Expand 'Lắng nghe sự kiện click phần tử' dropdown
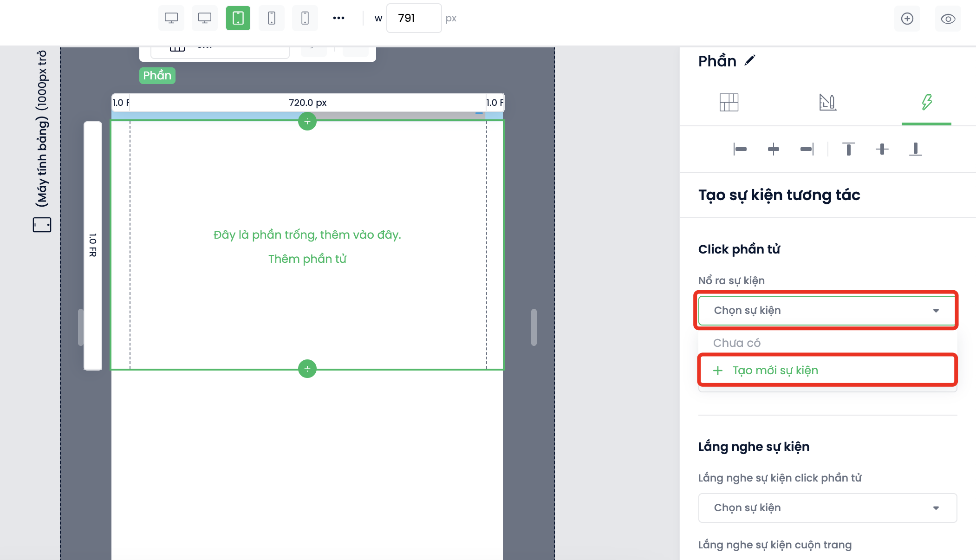Image resolution: width=976 pixels, height=560 pixels. click(x=826, y=508)
